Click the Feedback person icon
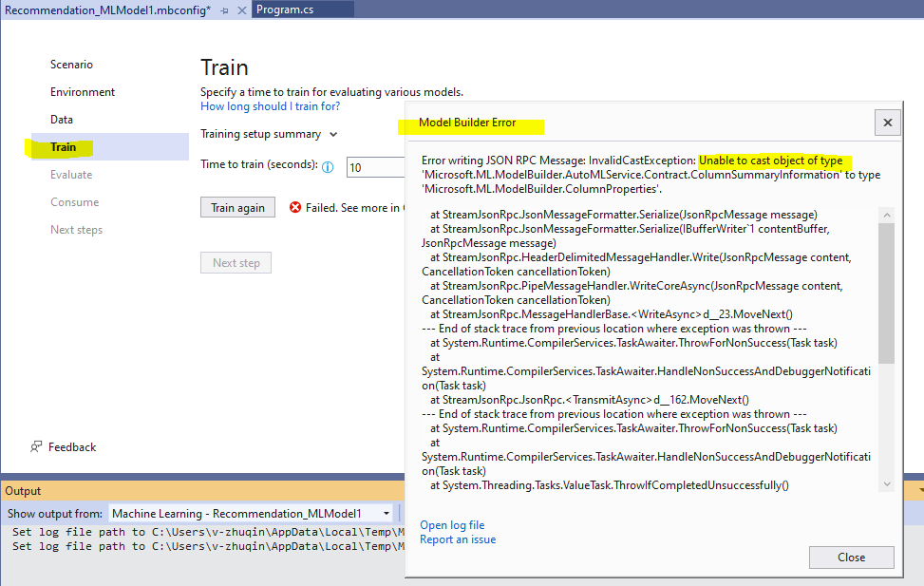 coord(36,447)
